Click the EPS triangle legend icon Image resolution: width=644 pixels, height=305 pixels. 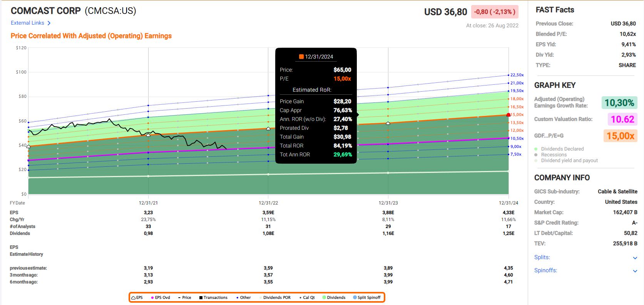(x=134, y=298)
